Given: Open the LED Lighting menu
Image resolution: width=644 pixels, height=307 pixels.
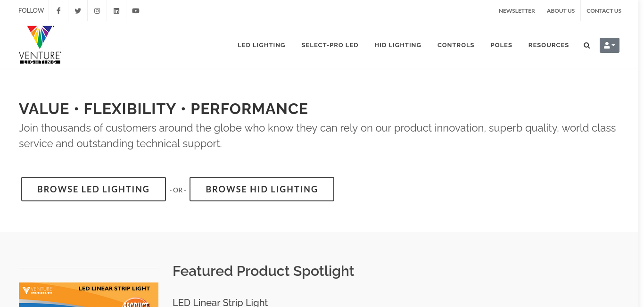Looking at the screenshot, I should (261, 45).
